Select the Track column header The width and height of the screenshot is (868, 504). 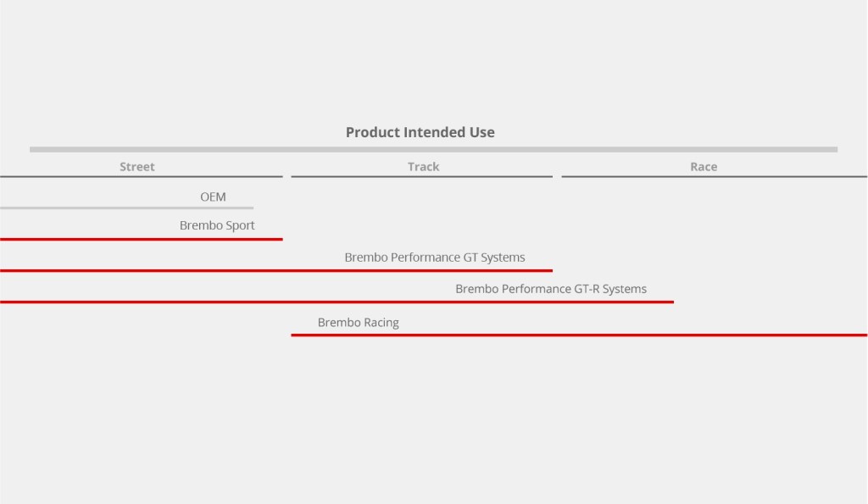[423, 167]
